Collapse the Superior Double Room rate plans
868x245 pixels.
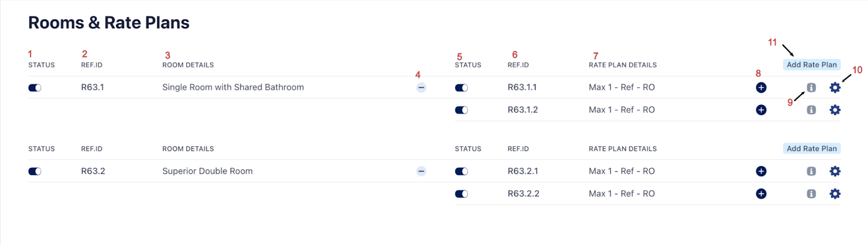[421, 171]
